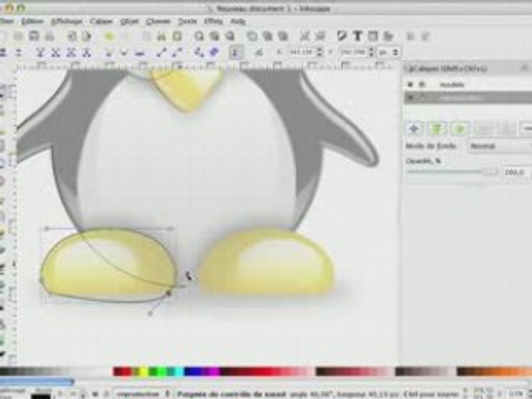This screenshot has width=532, height=399.
Task: Click the Y coordinate input field
Action: click(x=354, y=52)
